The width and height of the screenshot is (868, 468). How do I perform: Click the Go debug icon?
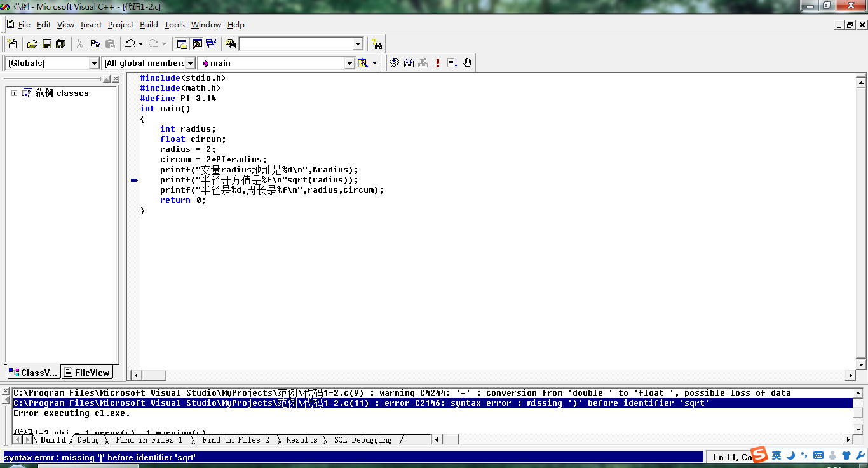point(452,63)
